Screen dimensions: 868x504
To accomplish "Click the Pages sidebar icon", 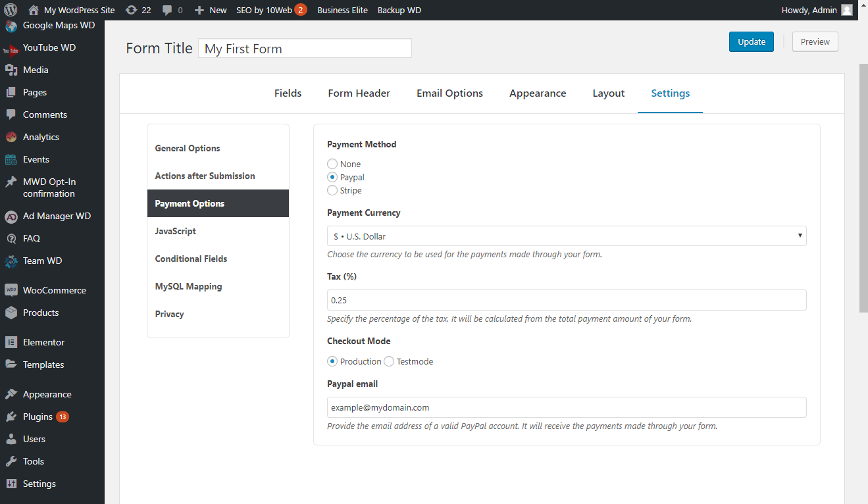I will pyautogui.click(x=11, y=92).
